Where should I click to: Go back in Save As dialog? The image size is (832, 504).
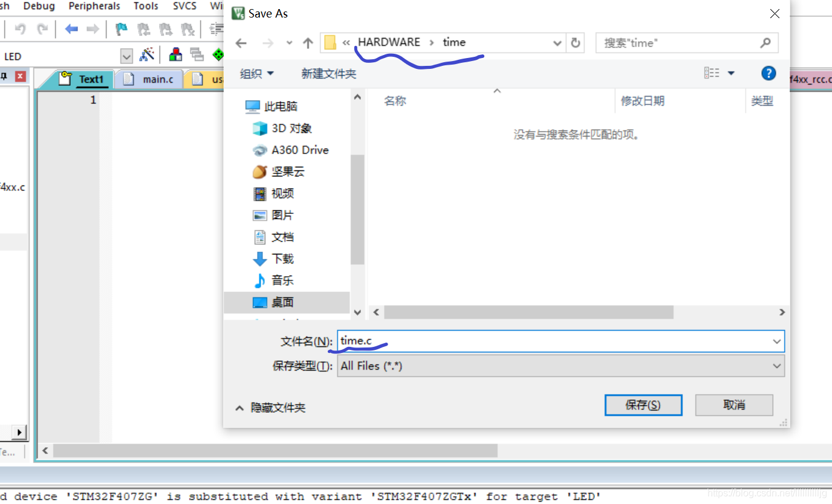[x=241, y=43]
